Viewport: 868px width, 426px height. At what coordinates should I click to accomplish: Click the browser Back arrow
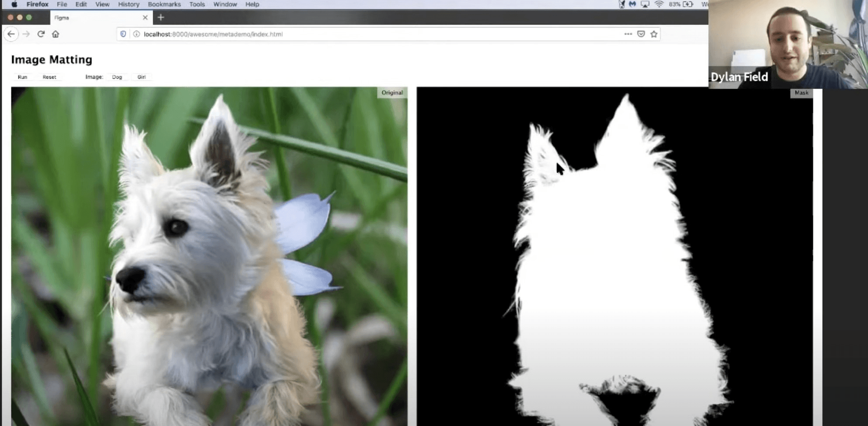[11, 34]
